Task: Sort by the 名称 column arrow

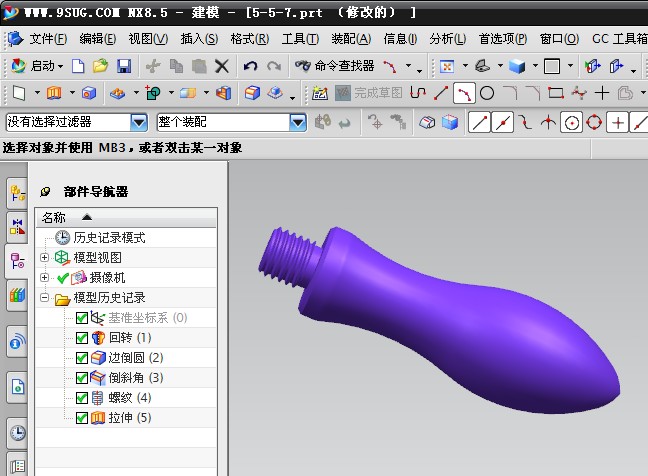Action: click(x=87, y=217)
